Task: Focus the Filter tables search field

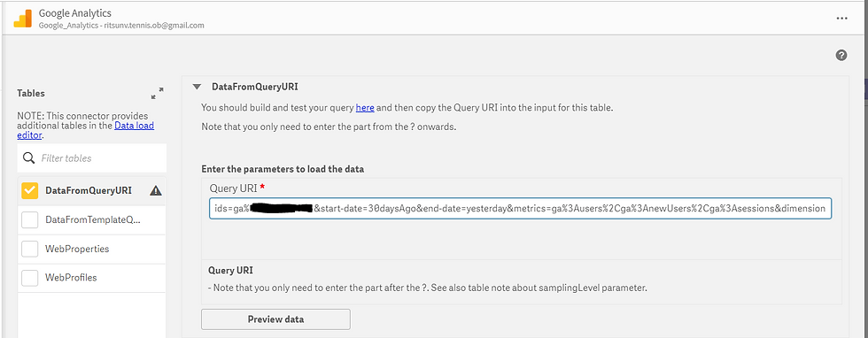Action: coord(92,158)
